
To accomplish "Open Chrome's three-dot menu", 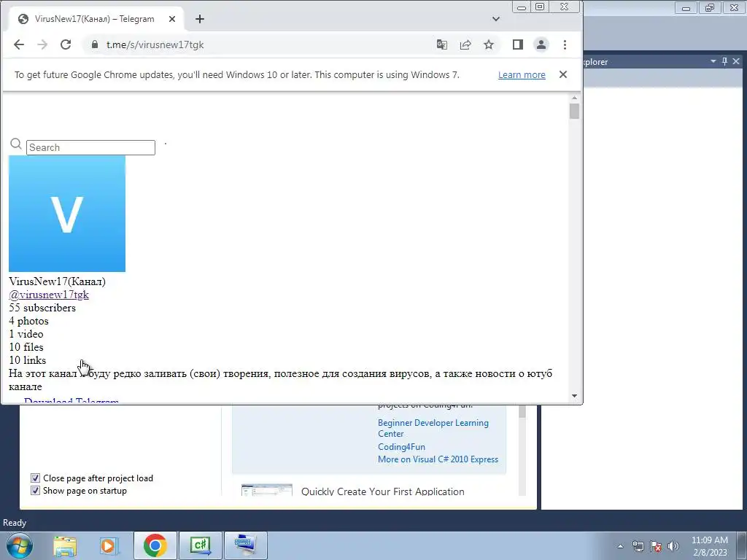I will [565, 44].
